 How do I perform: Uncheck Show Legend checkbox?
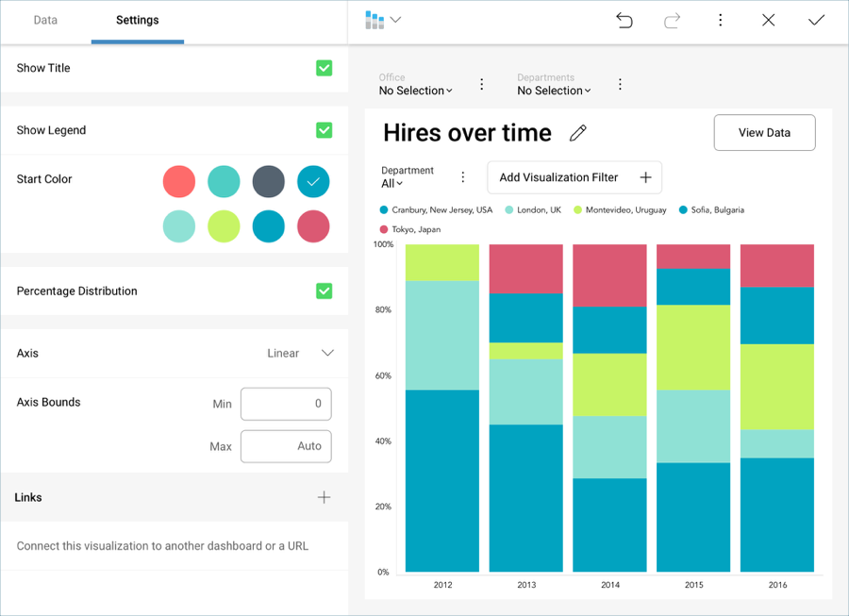click(324, 130)
